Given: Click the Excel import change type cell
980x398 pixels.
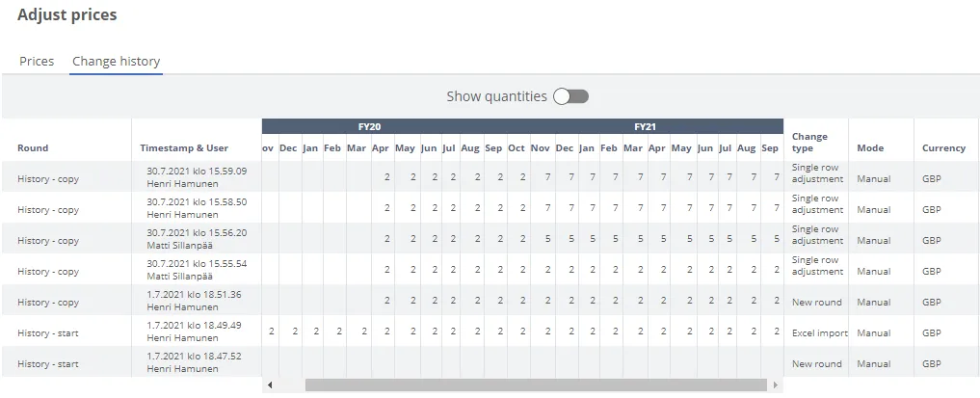Looking at the screenshot, I should 819,332.
